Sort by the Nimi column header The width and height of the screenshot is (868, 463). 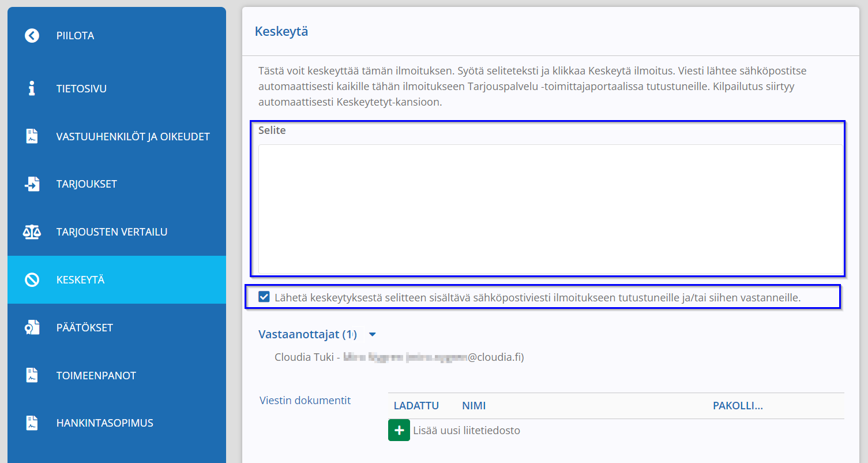pyautogui.click(x=474, y=406)
